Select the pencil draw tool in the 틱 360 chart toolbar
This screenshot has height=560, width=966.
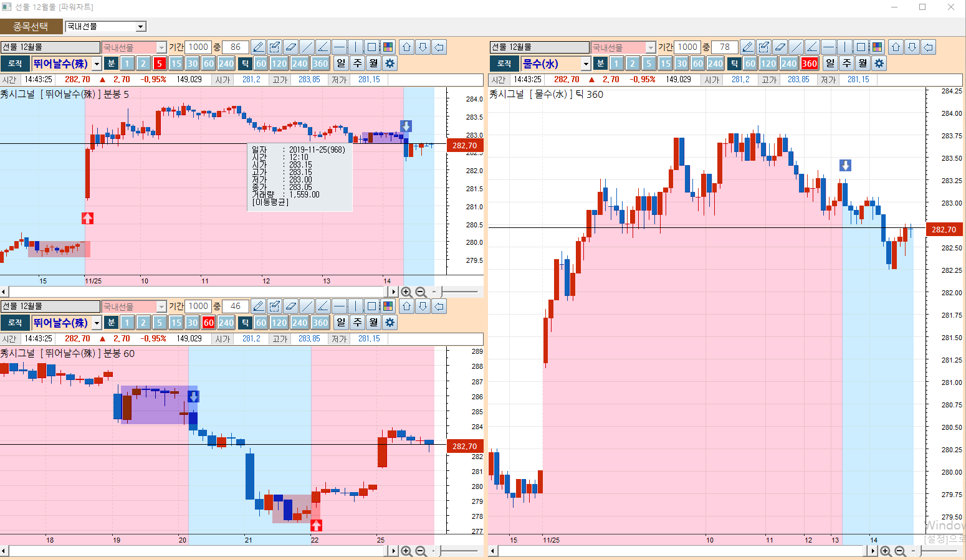747,47
